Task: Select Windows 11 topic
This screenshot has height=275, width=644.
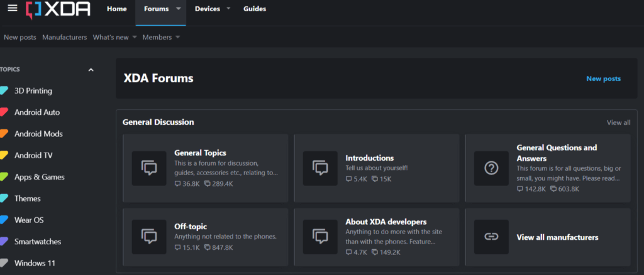Action: [35, 263]
